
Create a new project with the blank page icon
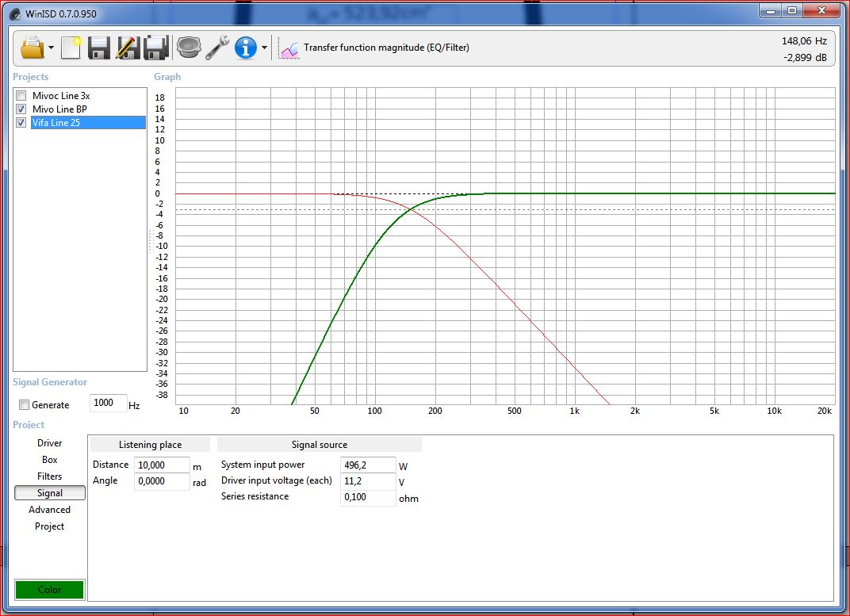click(x=71, y=48)
